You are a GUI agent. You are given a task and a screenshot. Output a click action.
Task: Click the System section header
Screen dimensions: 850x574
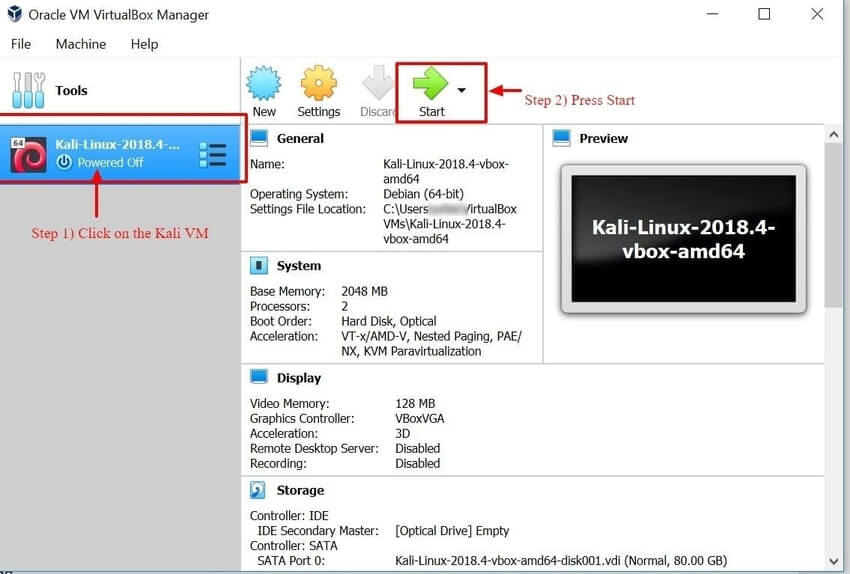[298, 266]
